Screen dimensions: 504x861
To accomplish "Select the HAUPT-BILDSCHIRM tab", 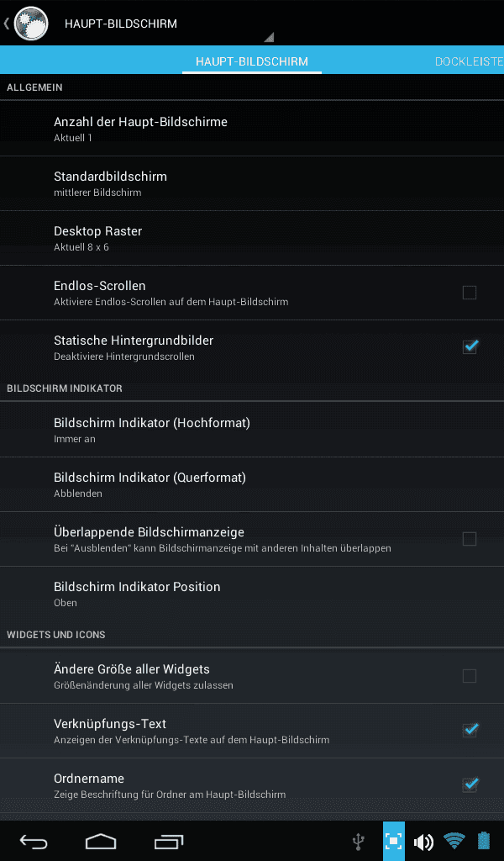I will click(x=252, y=61).
